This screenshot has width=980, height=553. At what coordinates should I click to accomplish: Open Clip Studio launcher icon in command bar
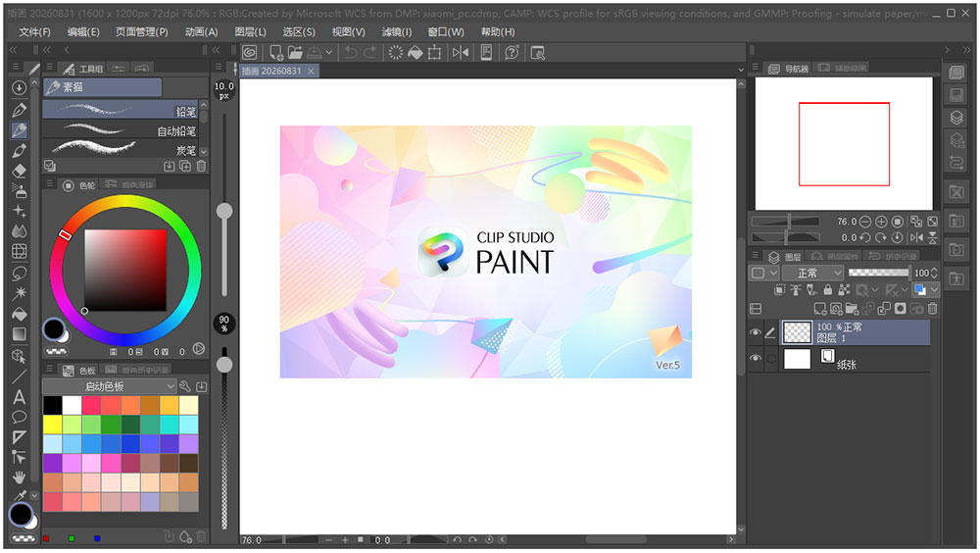[249, 53]
